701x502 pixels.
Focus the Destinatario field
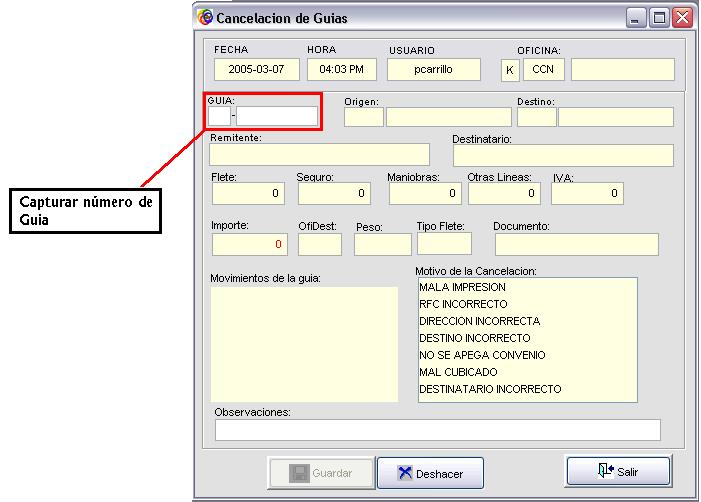tap(563, 155)
